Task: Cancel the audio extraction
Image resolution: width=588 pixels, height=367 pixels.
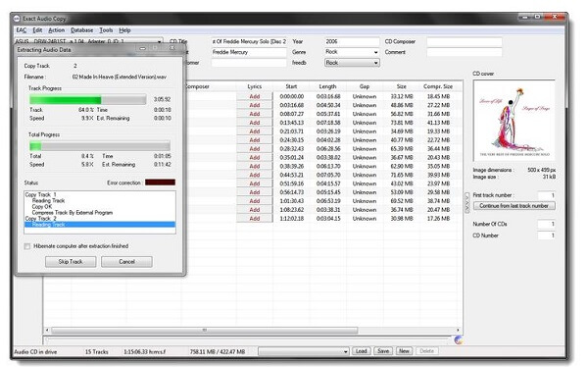Action: (x=126, y=262)
